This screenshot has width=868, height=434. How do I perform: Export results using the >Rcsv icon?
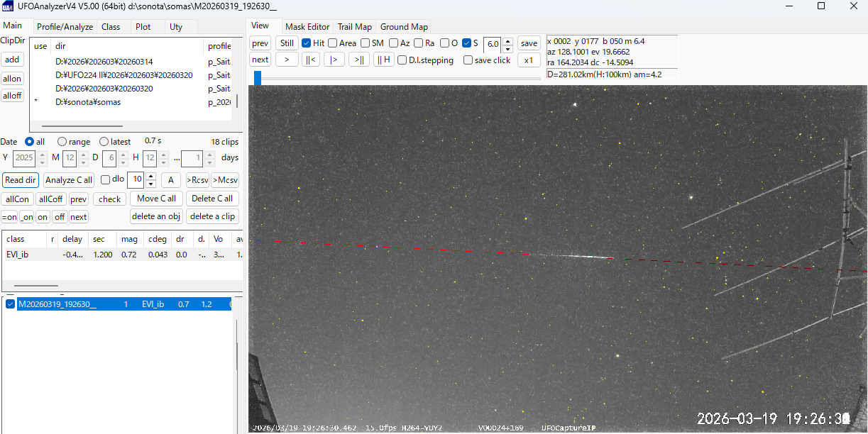tap(197, 179)
